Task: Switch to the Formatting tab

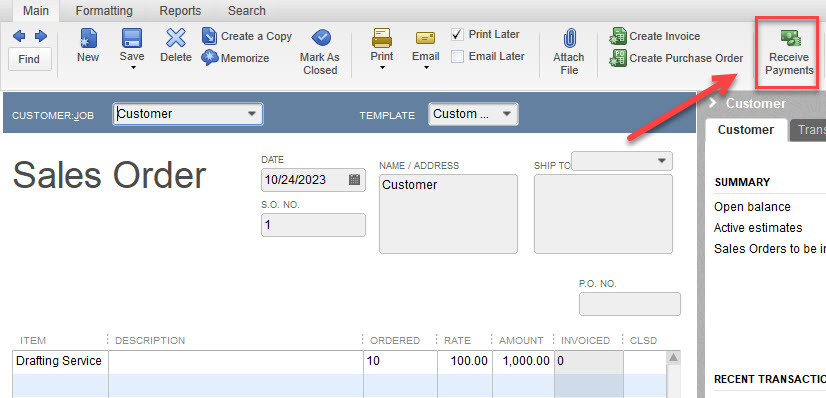Action: (104, 11)
